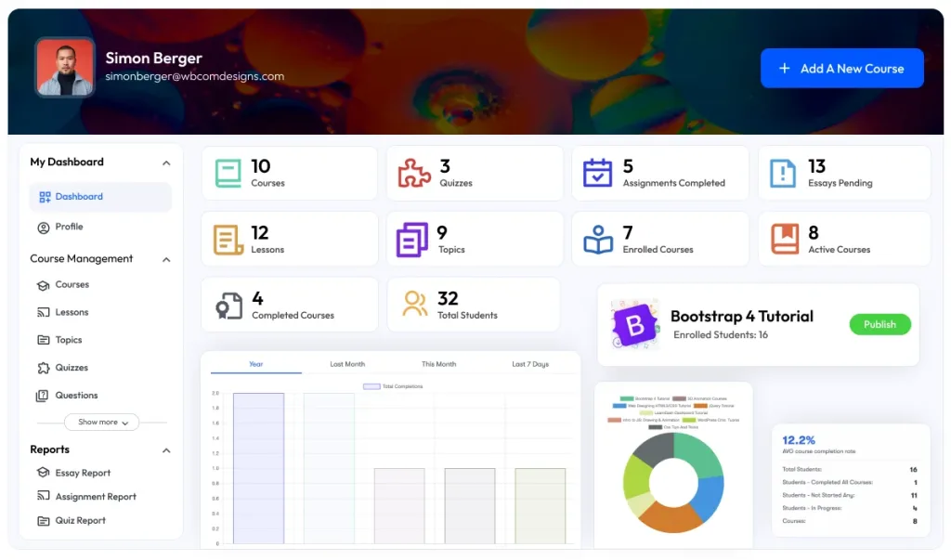Click the Quizzes puzzle-piece icon
This screenshot has height=560, width=951.
tap(414, 174)
